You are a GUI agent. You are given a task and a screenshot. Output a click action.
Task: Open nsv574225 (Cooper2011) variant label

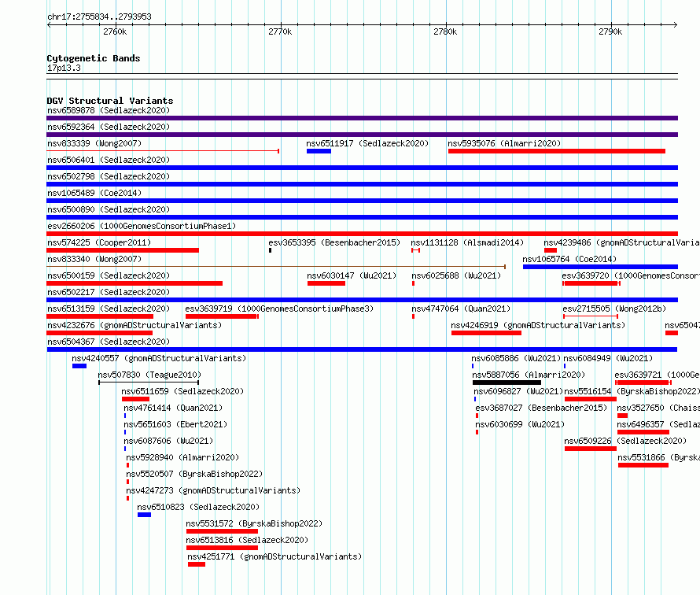(x=99, y=242)
